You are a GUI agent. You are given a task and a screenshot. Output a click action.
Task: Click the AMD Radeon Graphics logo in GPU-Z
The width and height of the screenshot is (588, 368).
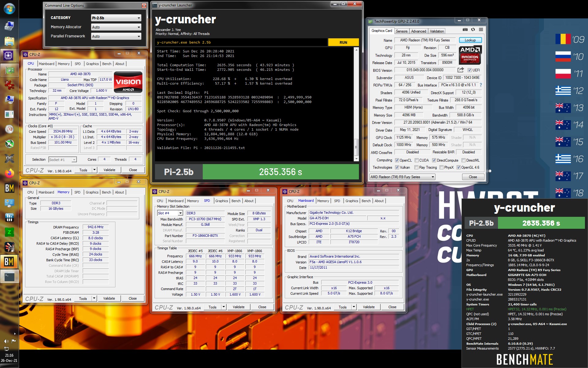coord(470,55)
